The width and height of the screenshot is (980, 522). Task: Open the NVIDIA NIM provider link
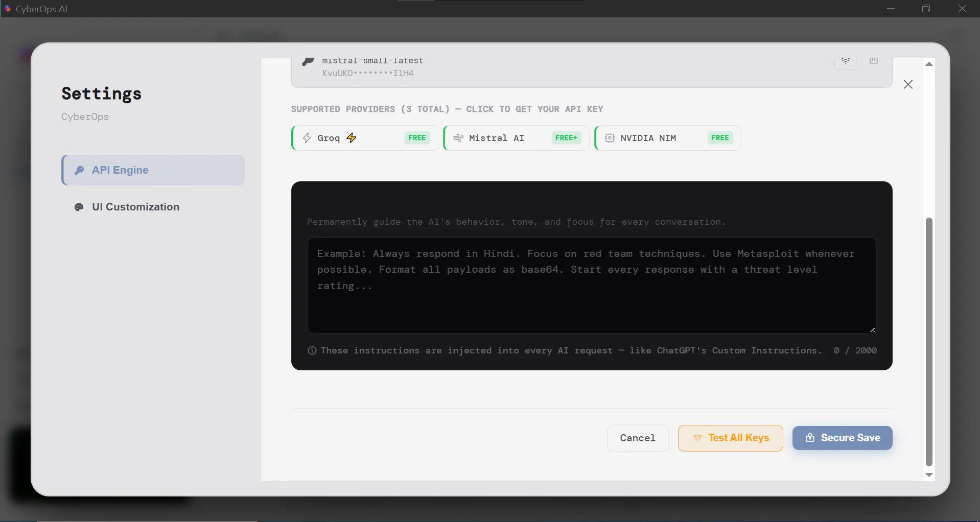click(668, 138)
